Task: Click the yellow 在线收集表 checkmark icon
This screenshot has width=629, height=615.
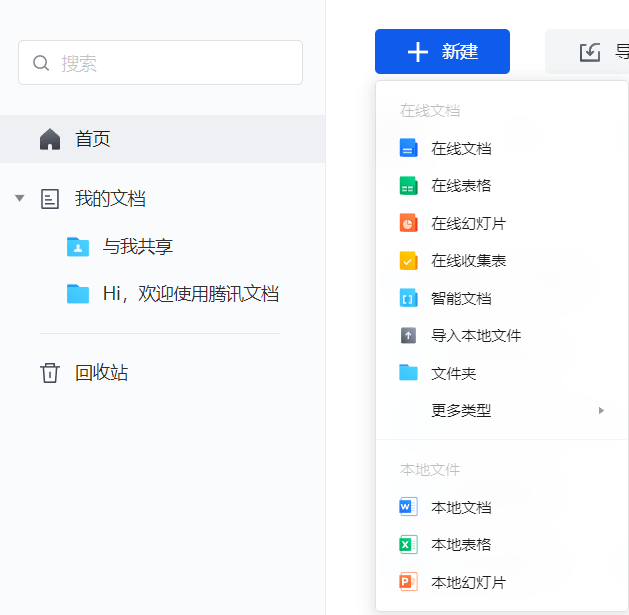Action: coord(408,261)
